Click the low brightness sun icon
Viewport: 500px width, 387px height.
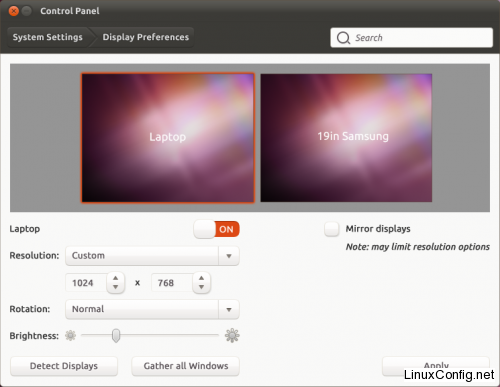click(x=70, y=335)
